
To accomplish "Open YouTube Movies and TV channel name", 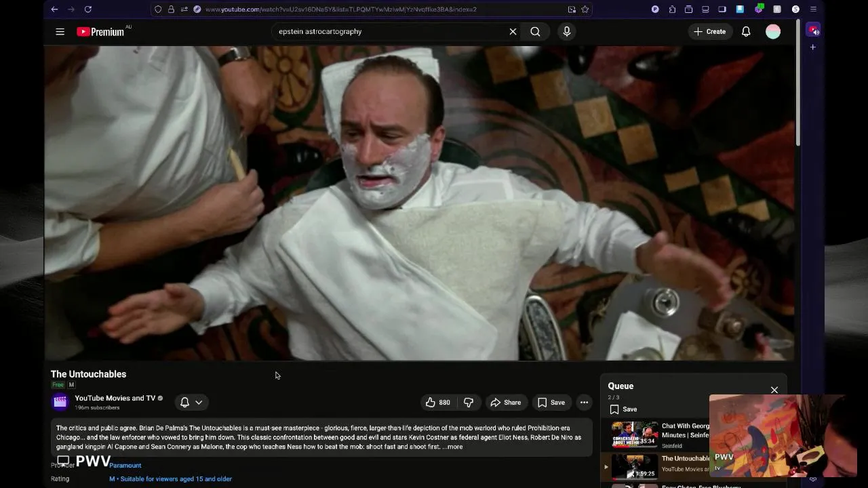I will (115, 399).
